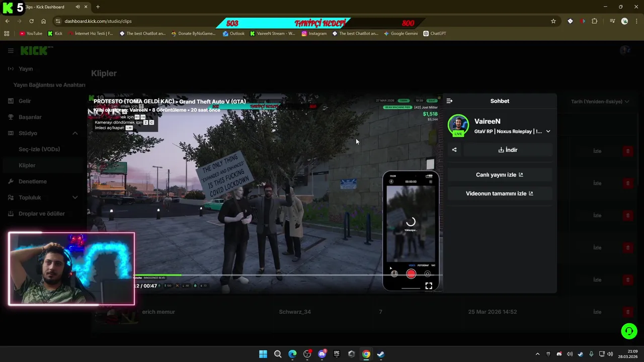Expand the stream title chevron under VaireeN
This screenshot has width=644, height=362.
pos(548,132)
